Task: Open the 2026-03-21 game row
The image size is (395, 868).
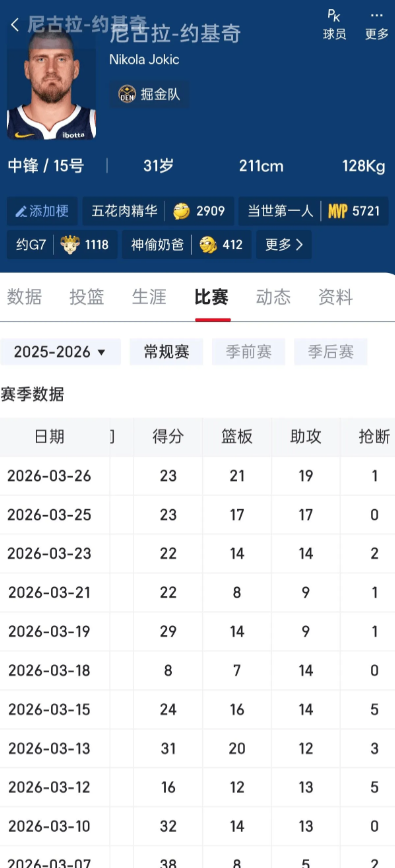Action: click(198, 593)
